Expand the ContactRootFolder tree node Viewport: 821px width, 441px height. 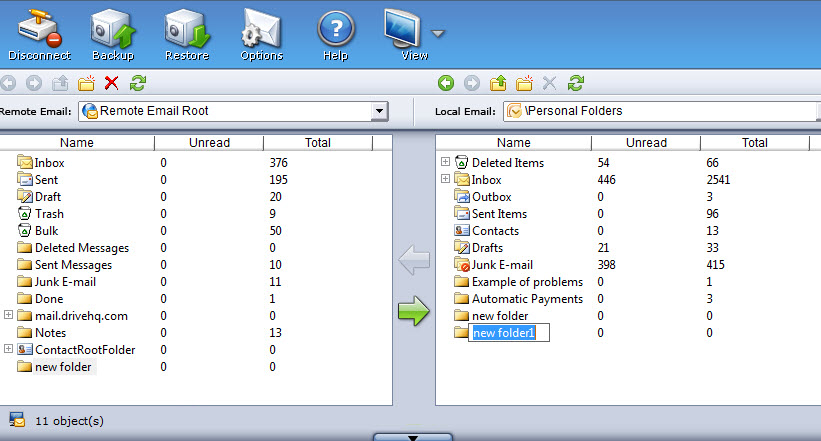point(9,349)
